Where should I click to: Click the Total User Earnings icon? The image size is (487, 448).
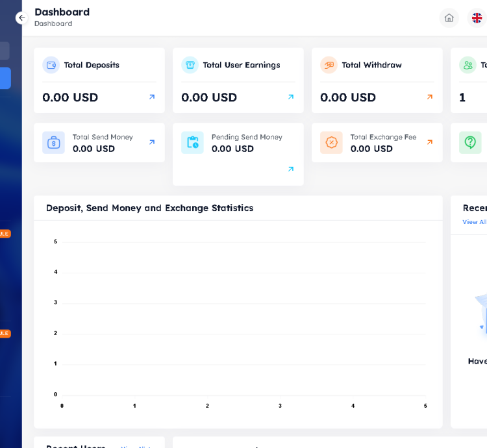pyautogui.click(x=190, y=65)
